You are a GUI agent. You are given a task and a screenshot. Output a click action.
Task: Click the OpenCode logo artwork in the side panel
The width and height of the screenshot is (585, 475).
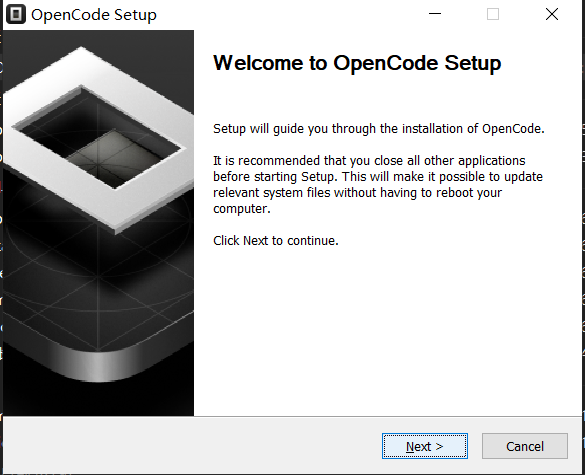tap(98, 223)
